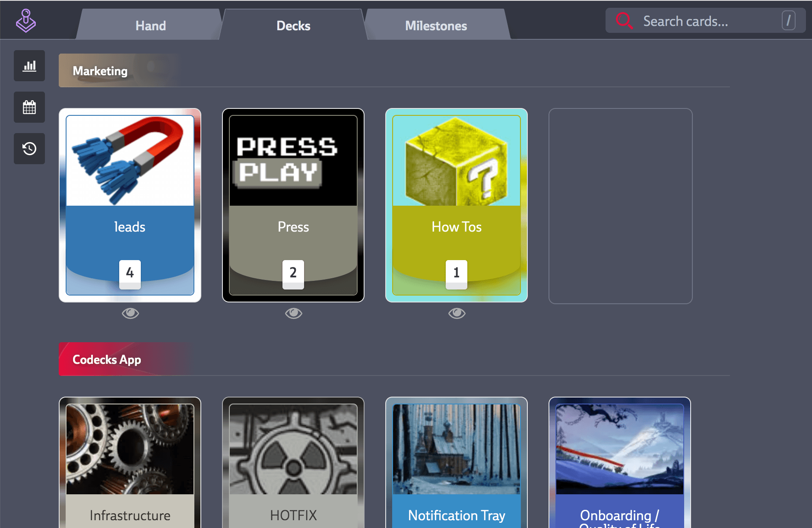Switch to the Milestones tab
The height and width of the screenshot is (528, 812).
(436, 25)
